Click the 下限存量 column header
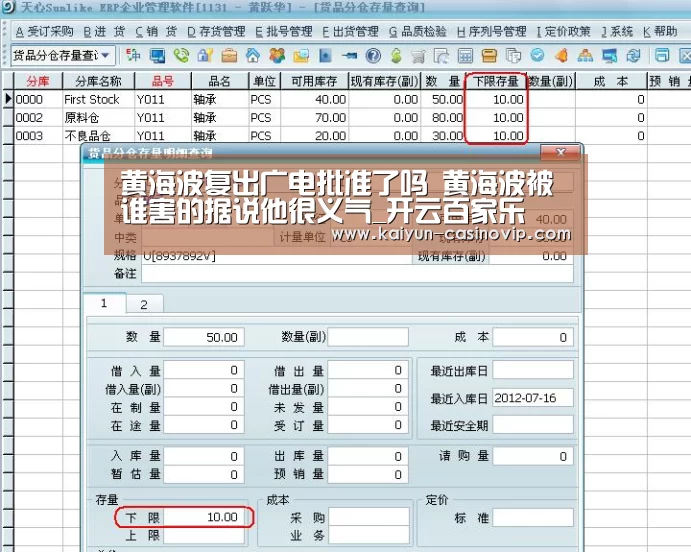The width and height of the screenshot is (691, 552). pos(496,81)
